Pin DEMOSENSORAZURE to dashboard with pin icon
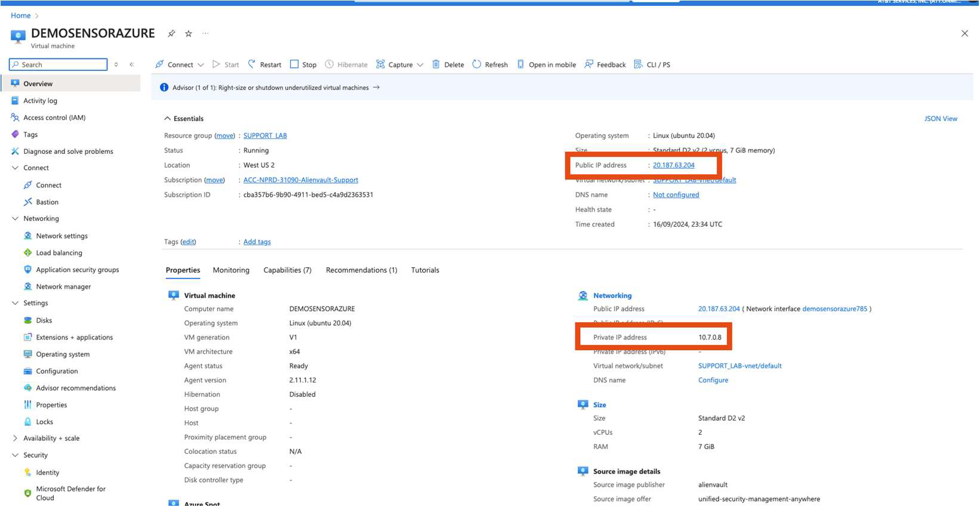 tap(171, 33)
